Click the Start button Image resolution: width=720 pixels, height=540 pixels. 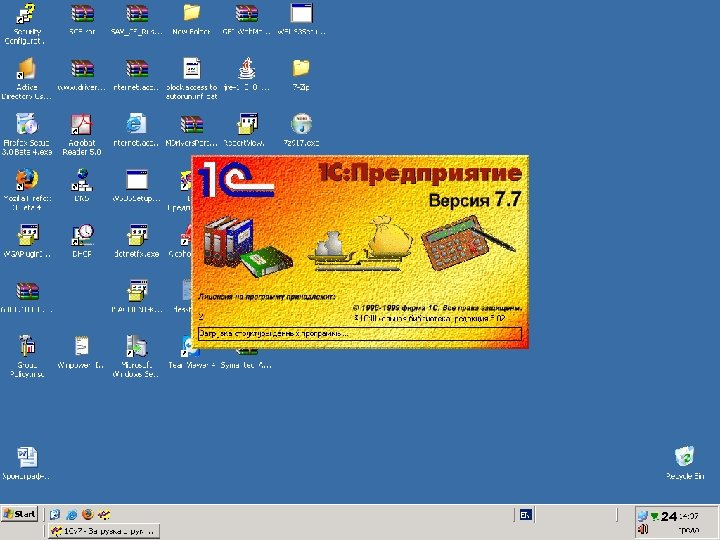[19, 514]
